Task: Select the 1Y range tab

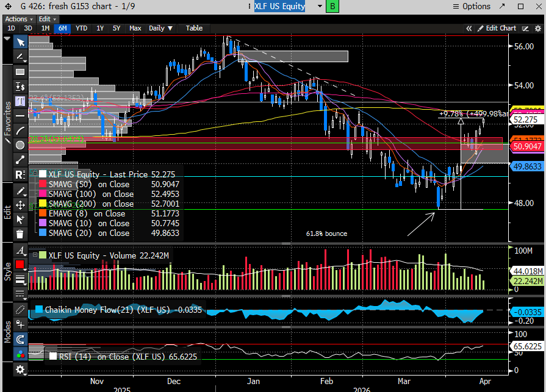Action: pyautogui.click(x=100, y=28)
